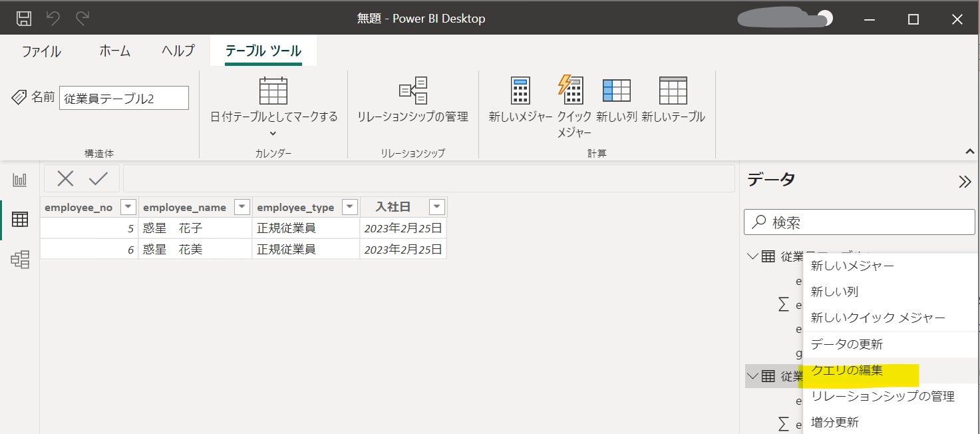Open the employee_type column filter dropdown
The image size is (980, 434).
pyautogui.click(x=350, y=207)
